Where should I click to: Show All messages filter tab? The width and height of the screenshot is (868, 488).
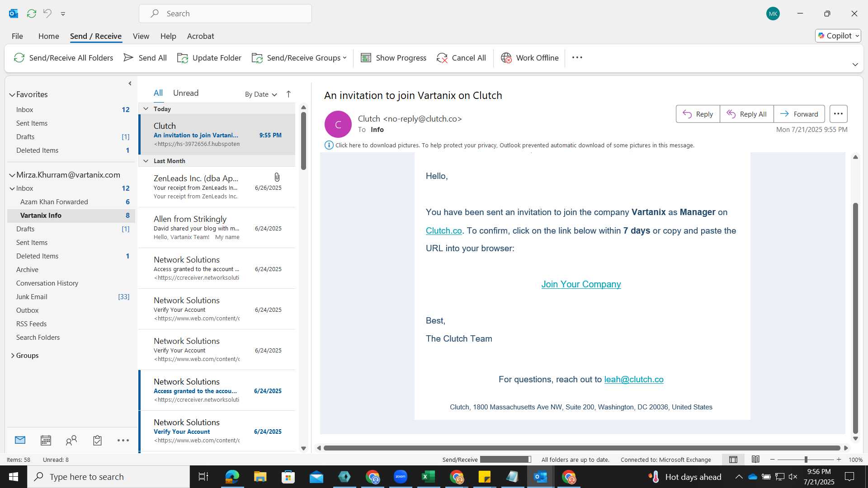[158, 93]
